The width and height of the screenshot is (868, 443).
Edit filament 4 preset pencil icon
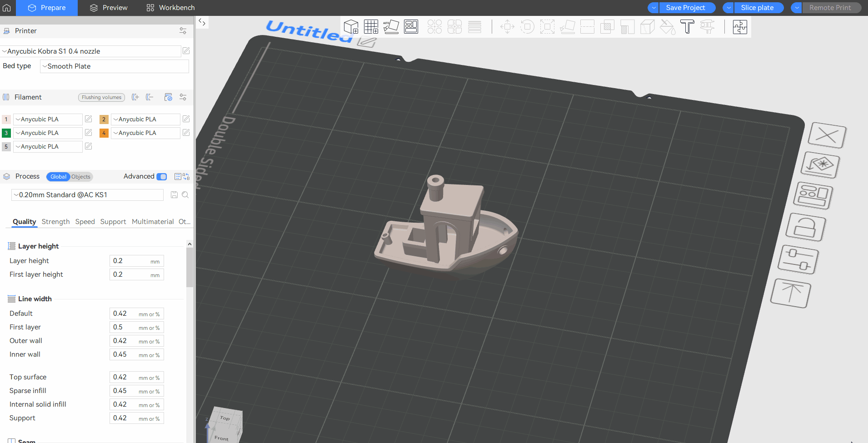coord(186,133)
